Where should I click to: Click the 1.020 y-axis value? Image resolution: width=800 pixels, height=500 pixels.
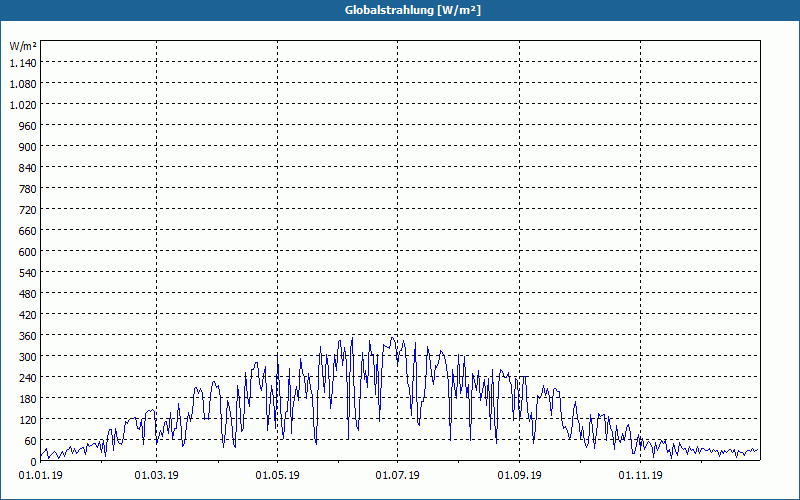(23, 105)
